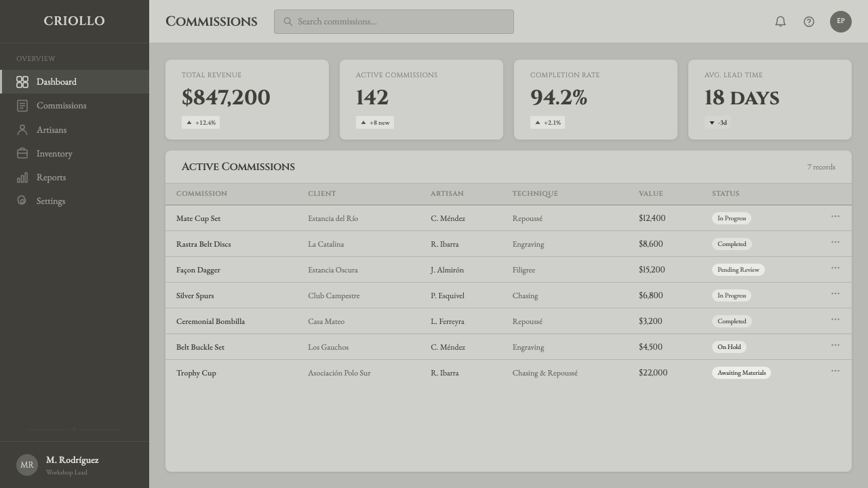Open the Mate Cup Set row actions menu
Screen dimensions: 868x488
[x=835, y=217]
